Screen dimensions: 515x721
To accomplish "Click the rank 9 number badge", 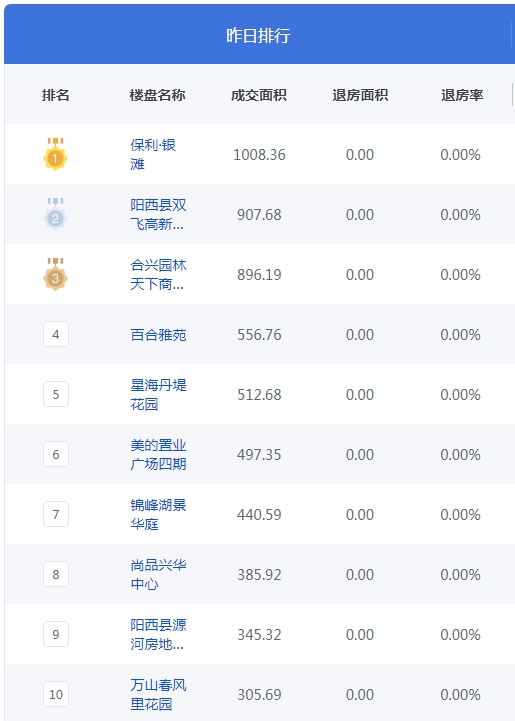I will (56, 634).
